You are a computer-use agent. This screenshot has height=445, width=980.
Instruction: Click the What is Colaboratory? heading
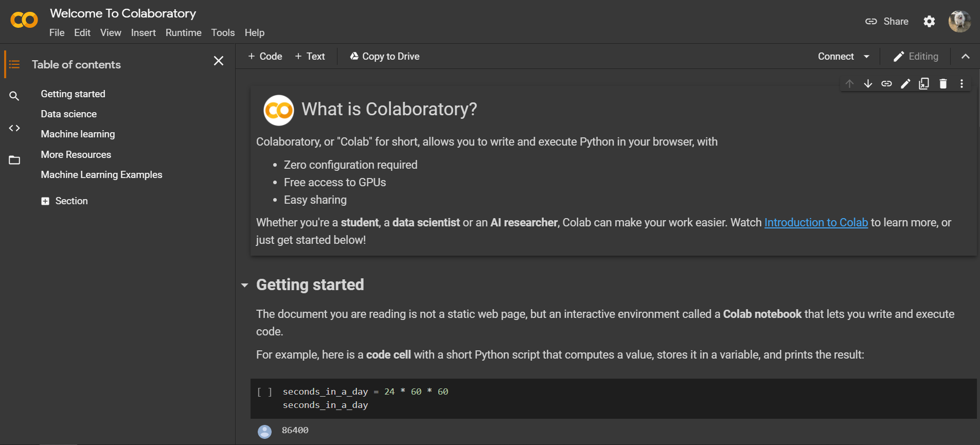tap(389, 110)
